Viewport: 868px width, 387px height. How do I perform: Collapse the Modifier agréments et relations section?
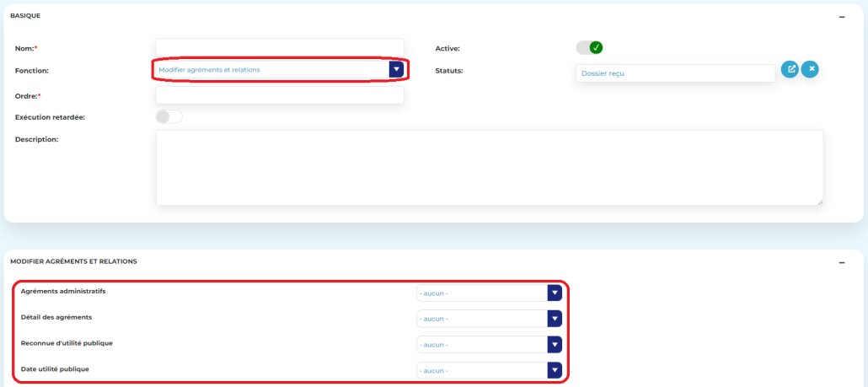coord(842,262)
